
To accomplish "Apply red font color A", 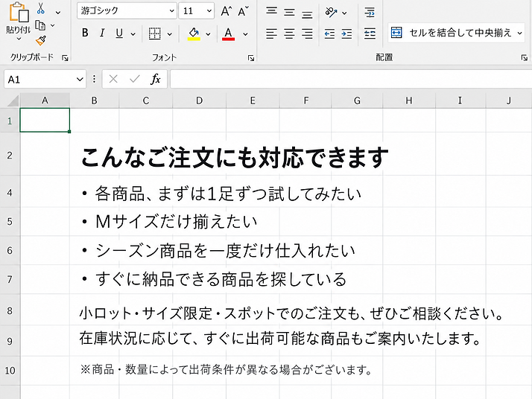I will pyautogui.click(x=228, y=33).
